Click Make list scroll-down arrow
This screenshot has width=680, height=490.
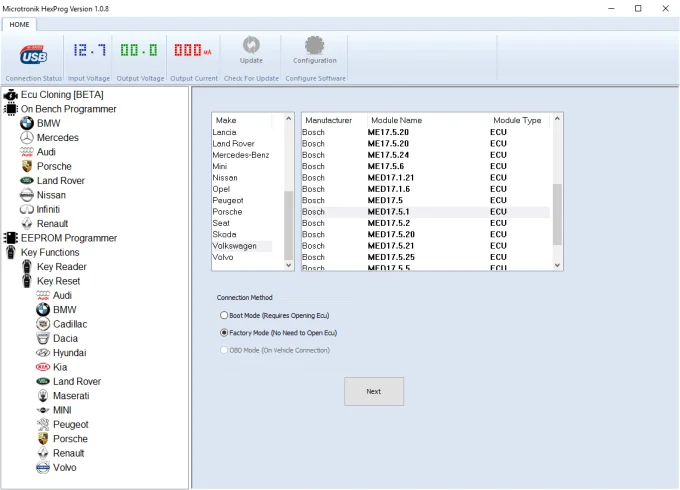point(289,265)
